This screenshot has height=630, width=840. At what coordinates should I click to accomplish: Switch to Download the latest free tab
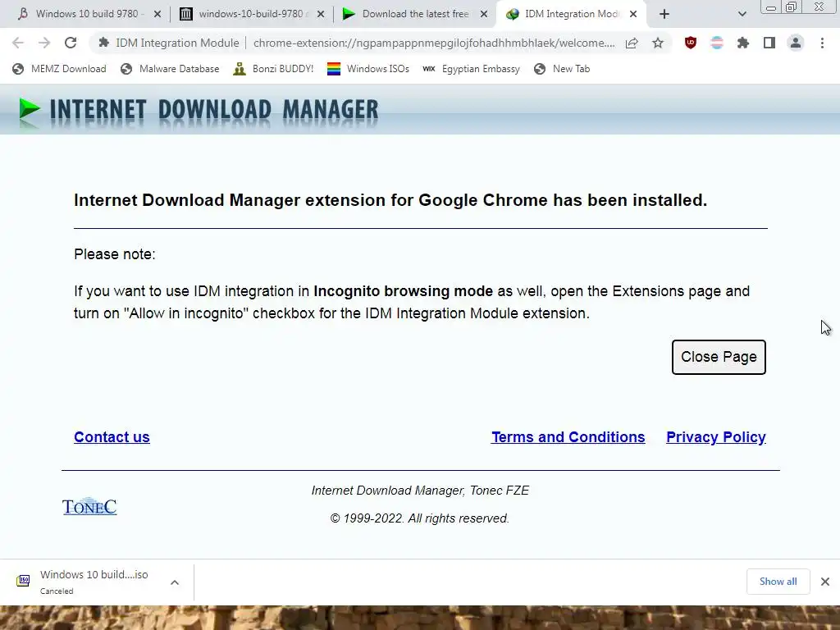coord(415,14)
